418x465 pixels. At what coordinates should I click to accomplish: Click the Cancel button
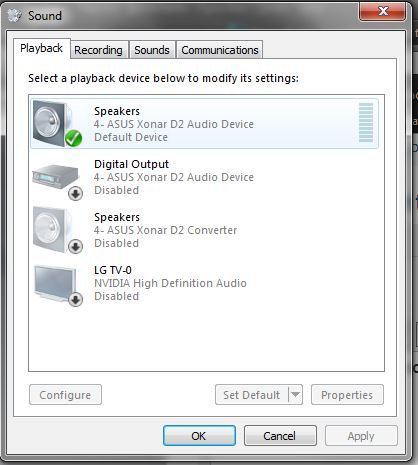(280, 436)
